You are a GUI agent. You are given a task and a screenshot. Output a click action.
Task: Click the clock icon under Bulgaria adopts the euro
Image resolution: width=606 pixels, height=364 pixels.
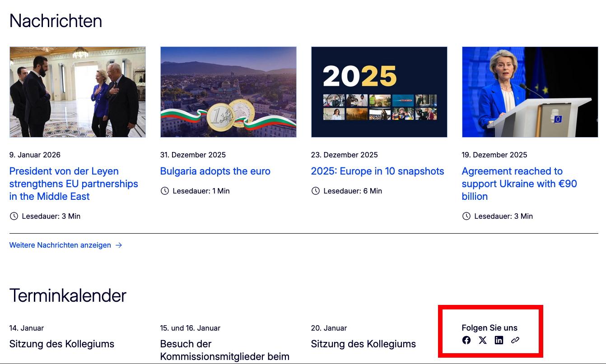click(x=165, y=191)
